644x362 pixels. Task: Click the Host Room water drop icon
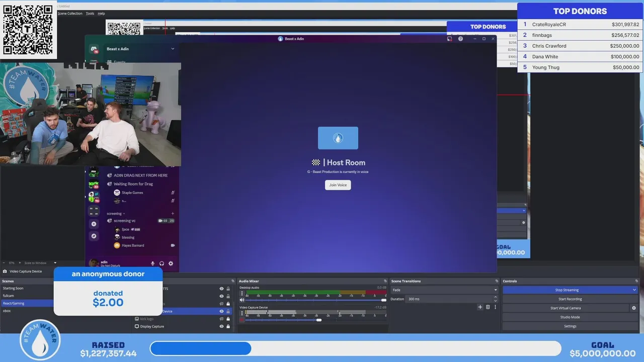pos(338,138)
